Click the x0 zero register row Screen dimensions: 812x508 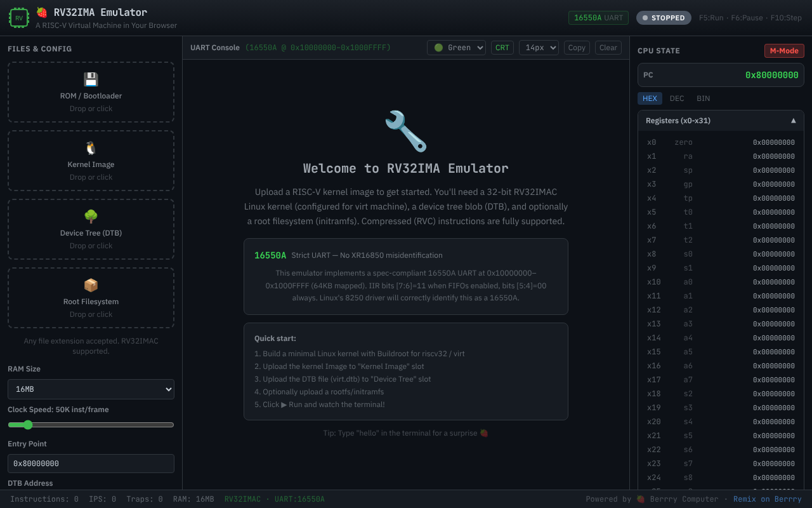click(x=721, y=142)
